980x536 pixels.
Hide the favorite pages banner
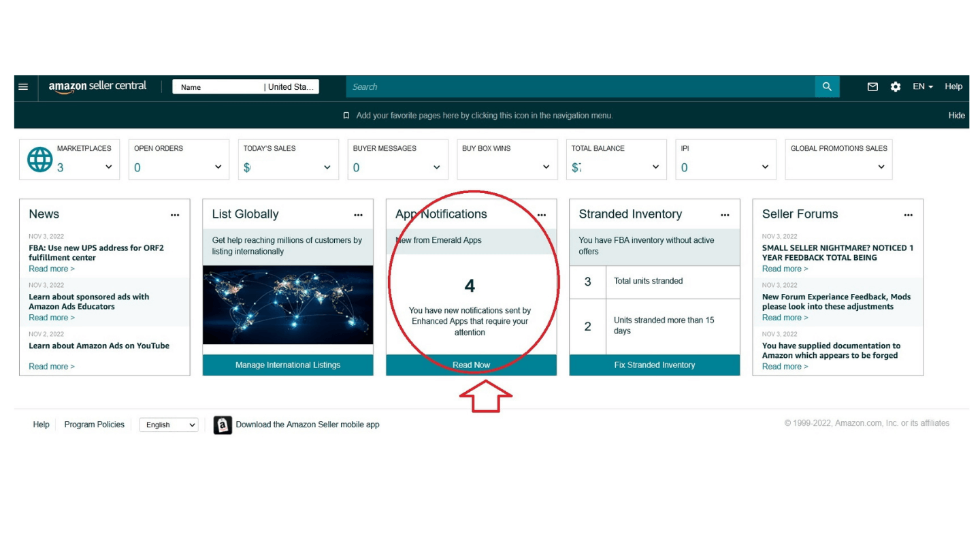pos(957,115)
